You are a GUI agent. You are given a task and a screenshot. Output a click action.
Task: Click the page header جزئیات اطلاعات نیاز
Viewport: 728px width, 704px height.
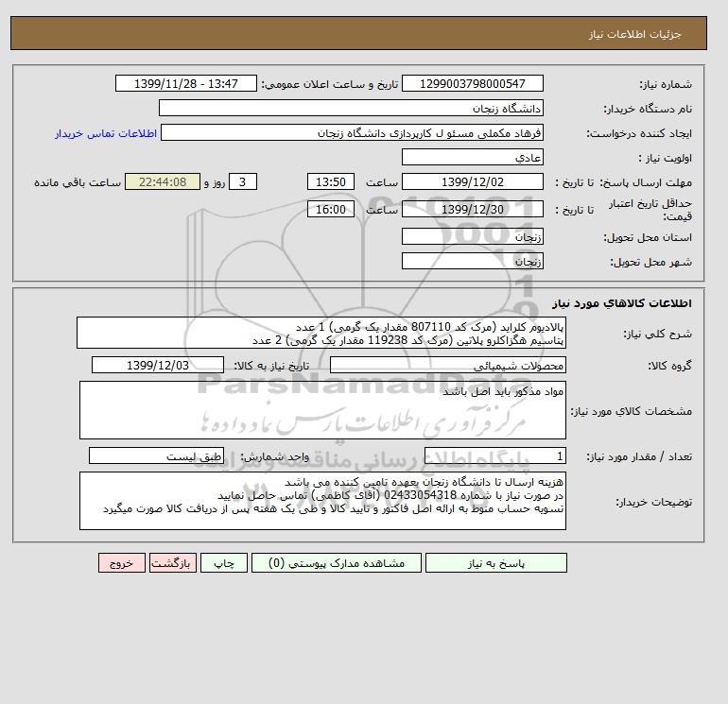(634, 34)
